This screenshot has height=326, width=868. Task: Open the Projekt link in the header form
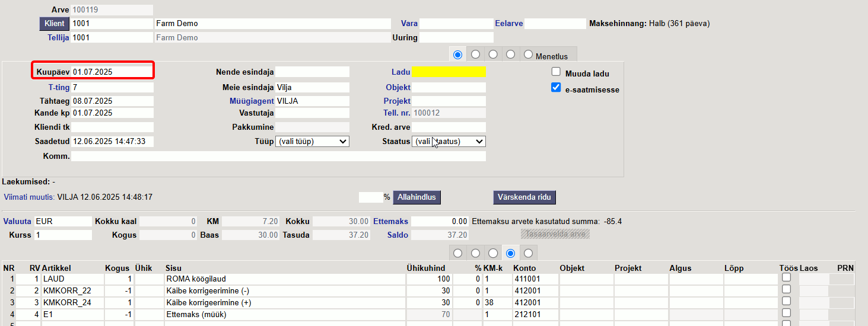pyautogui.click(x=397, y=101)
